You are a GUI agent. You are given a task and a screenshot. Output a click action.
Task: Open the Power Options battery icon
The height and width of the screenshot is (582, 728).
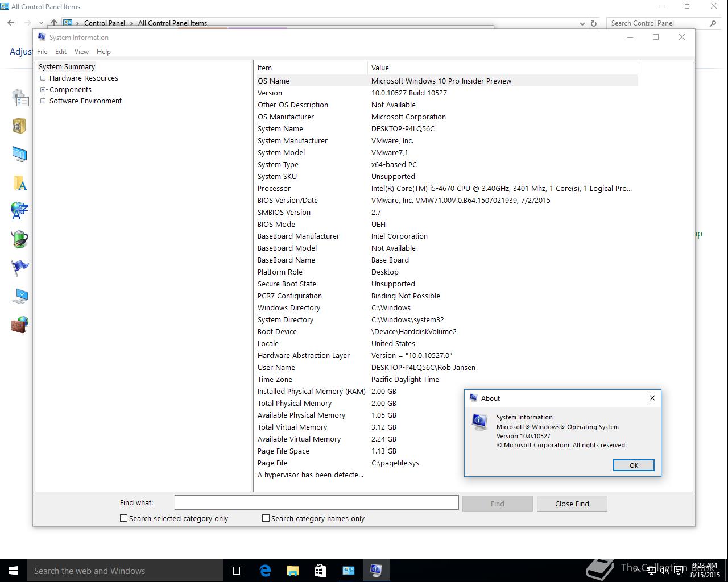20,239
